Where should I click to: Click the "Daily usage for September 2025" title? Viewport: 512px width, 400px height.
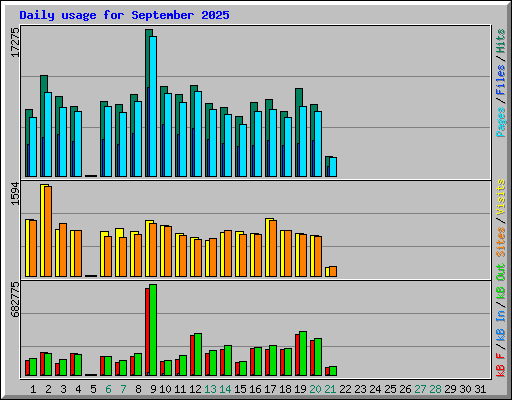point(124,15)
